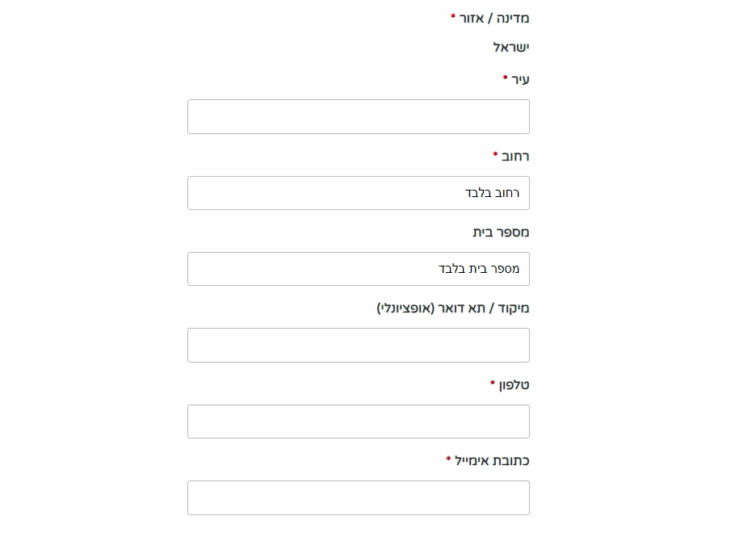Click the 'רחוב' street label

[x=515, y=156]
